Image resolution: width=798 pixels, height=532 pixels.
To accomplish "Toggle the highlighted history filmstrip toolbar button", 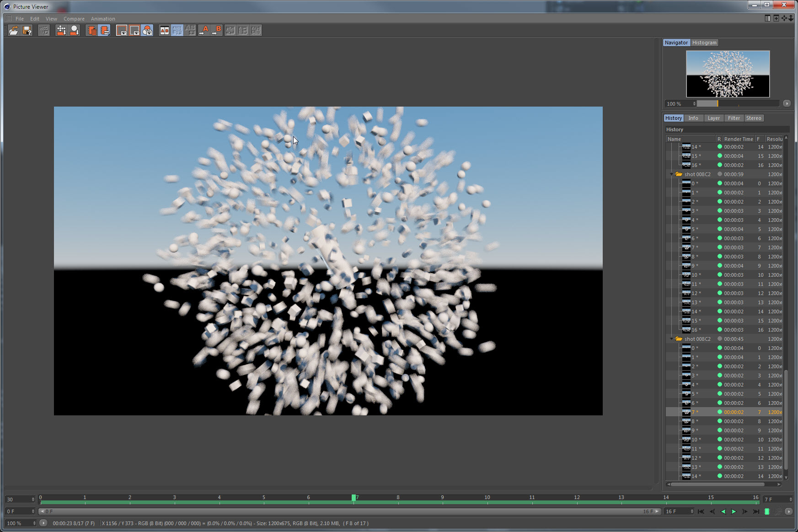I will (105, 31).
